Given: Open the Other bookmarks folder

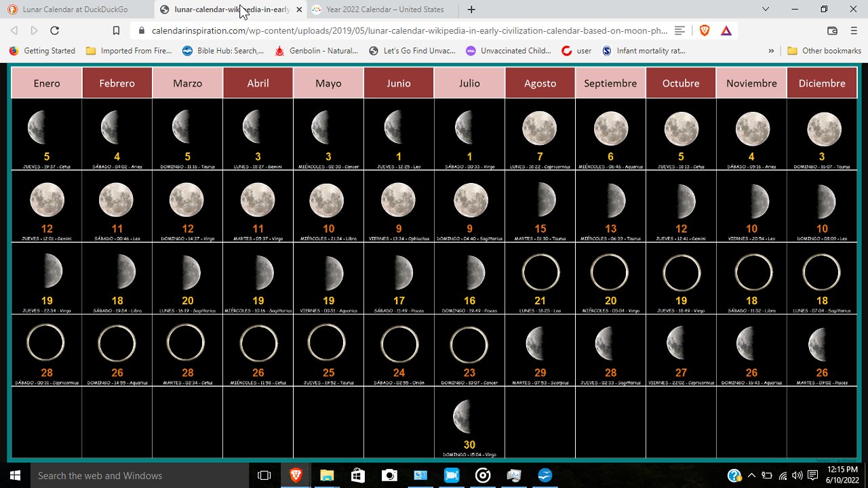Looking at the screenshot, I should point(824,51).
